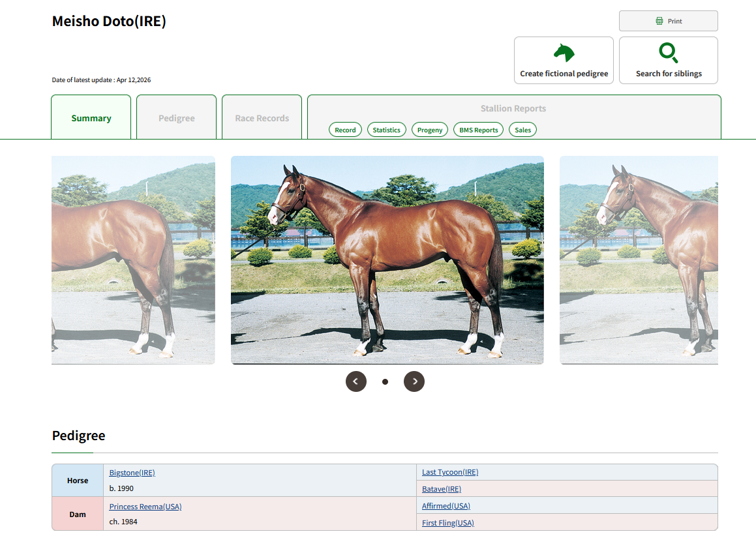Open sire link Bigstone(IRE)

(132, 473)
